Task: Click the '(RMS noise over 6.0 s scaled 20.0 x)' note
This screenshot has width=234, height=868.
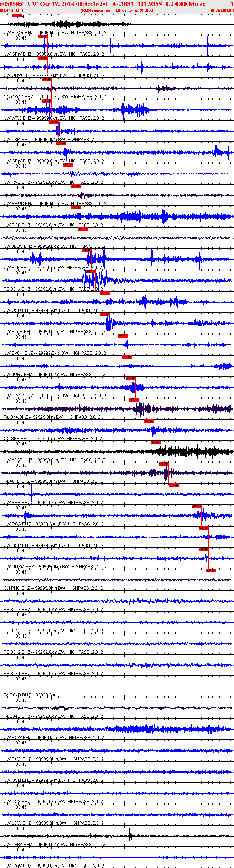Action: 117,11
